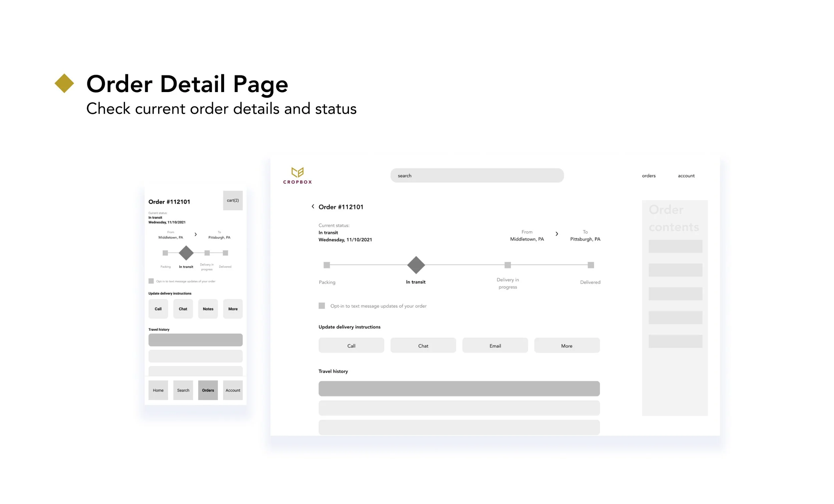Click the gold diamond beside the page title
Screen dimensions: 834x504
coord(64,83)
